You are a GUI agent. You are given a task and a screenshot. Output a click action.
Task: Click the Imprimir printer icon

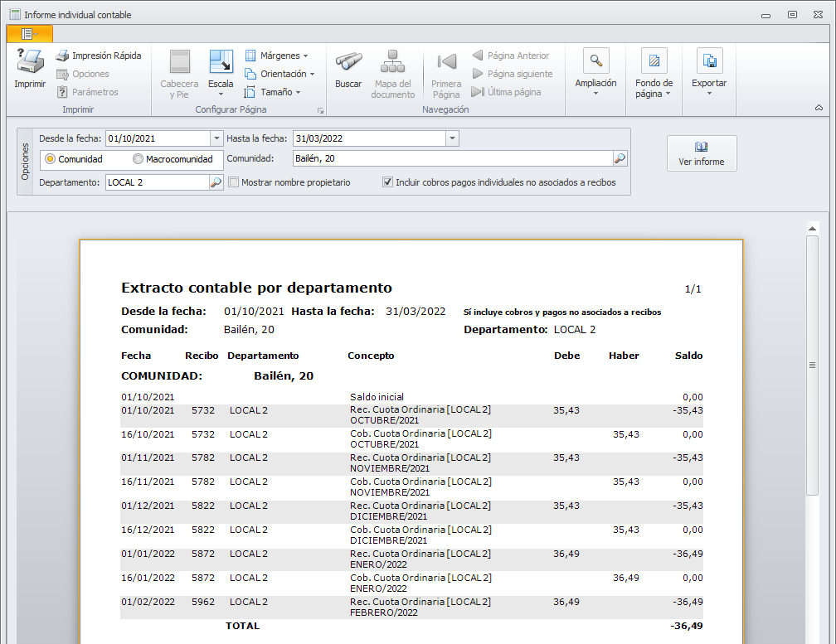pyautogui.click(x=30, y=63)
